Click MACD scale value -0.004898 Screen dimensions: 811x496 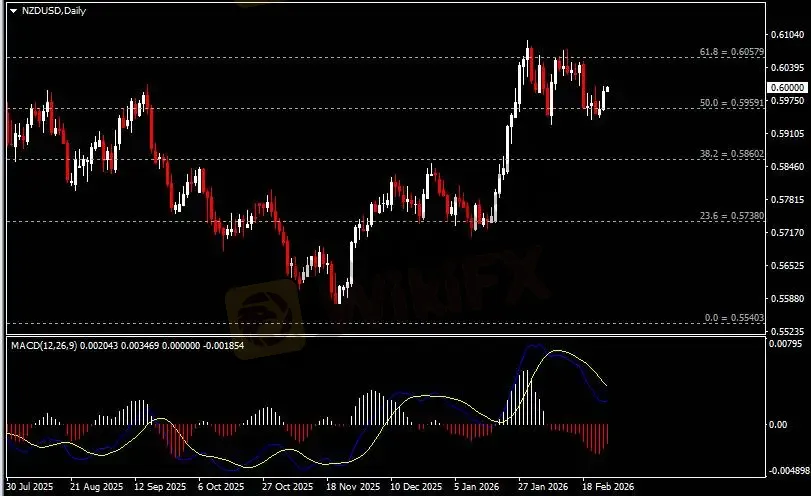pyautogui.click(x=789, y=471)
